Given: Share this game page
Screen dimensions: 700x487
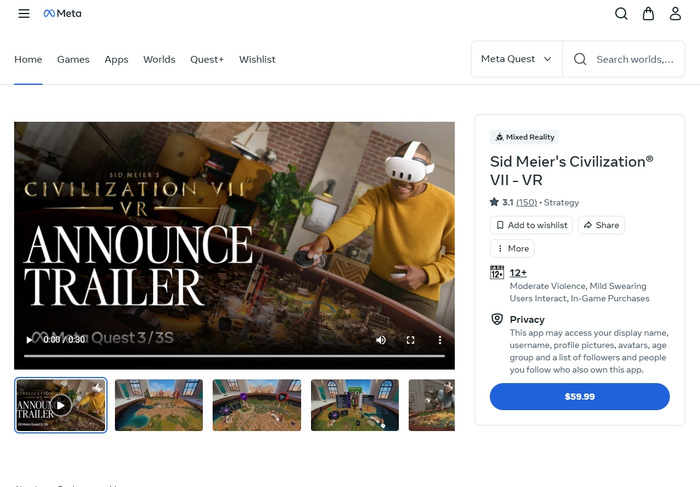Looking at the screenshot, I should click(601, 225).
